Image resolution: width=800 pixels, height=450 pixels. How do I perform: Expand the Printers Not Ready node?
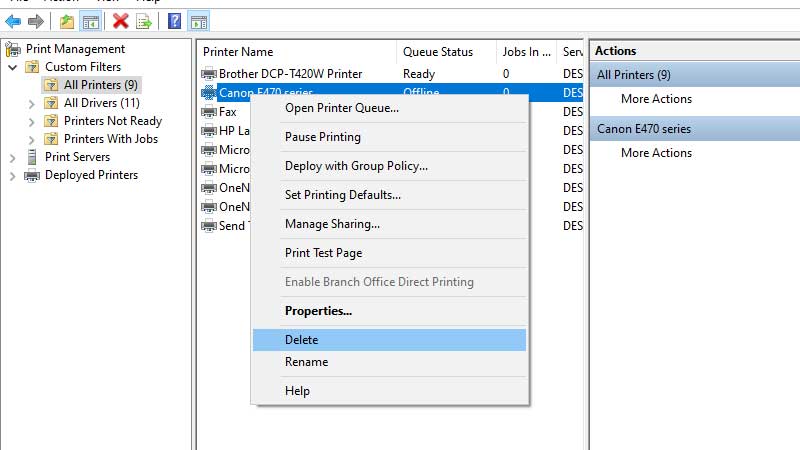pyautogui.click(x=32, y=122)
